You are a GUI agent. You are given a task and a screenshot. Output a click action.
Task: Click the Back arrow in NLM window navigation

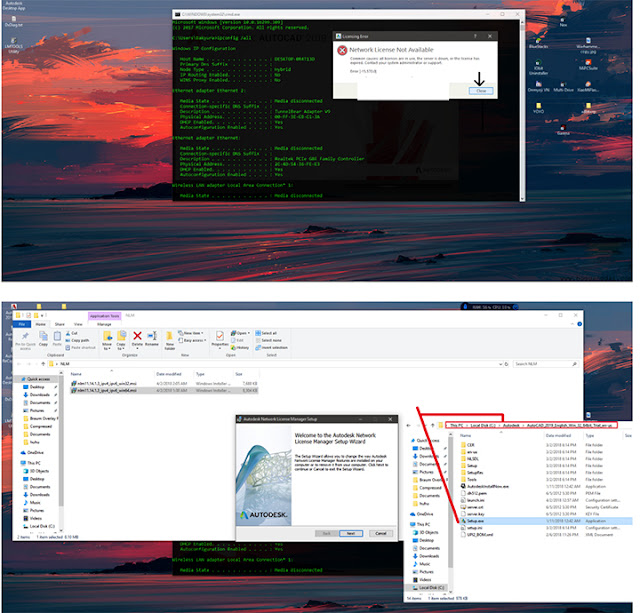click(19, 364)
